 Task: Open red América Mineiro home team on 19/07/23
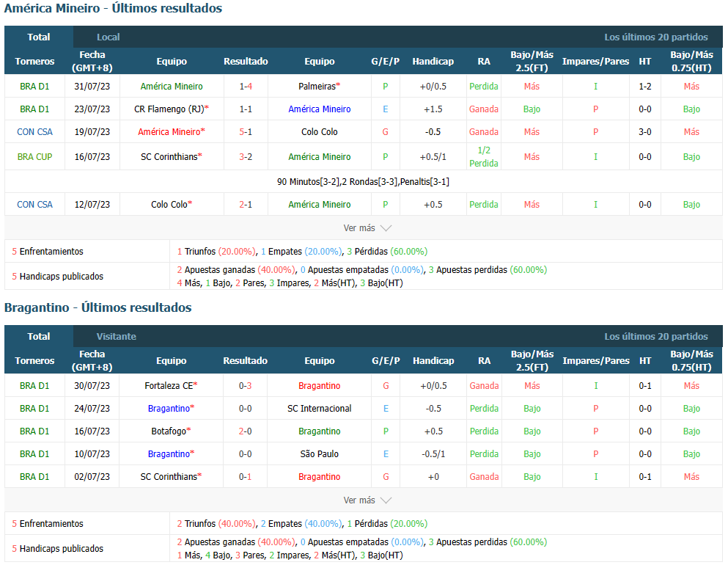(169, 131)
